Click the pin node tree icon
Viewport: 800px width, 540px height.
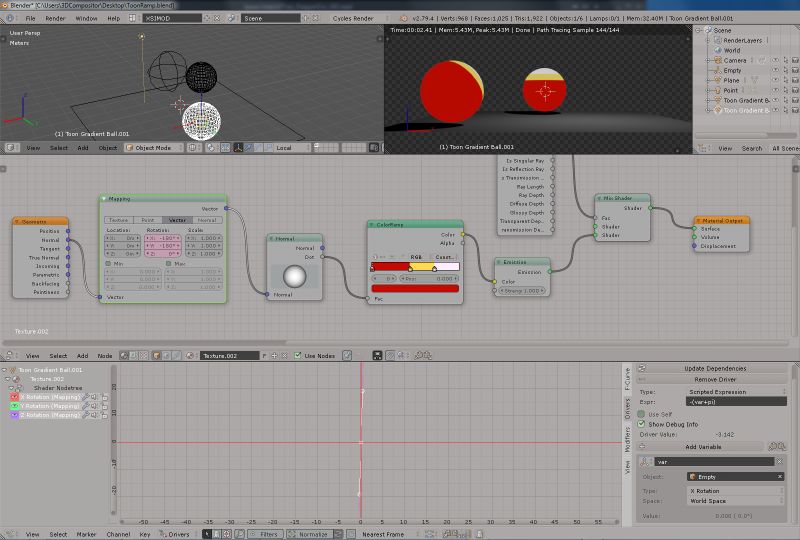tap(347, 356)
